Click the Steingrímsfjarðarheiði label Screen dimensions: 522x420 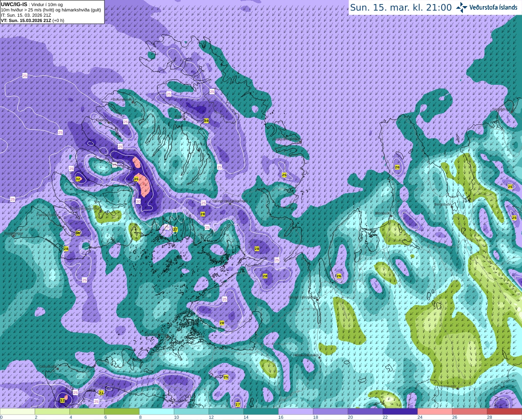[230, 201]
